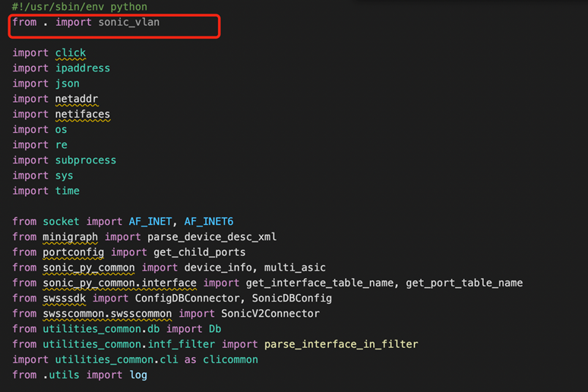The height and width of the screenshot is (392, 588).
Task: Click the 'minigraph' module name
Action: [70, 237]
